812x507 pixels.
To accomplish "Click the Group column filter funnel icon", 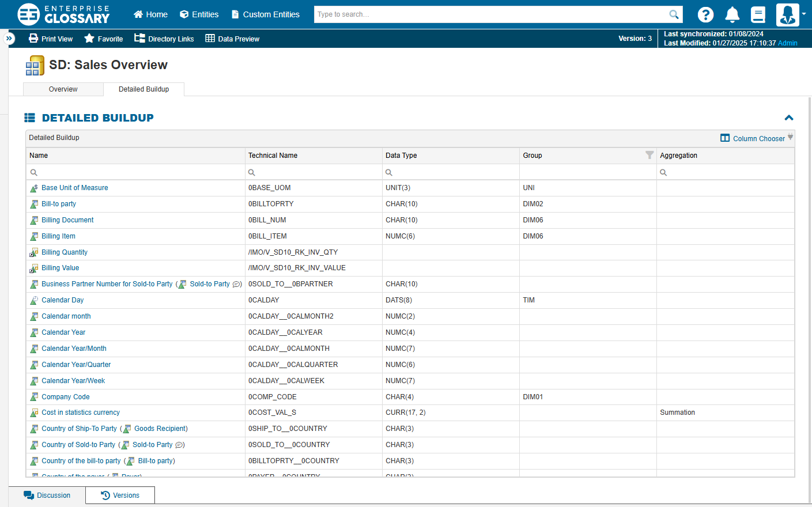I will pos(649,155).
